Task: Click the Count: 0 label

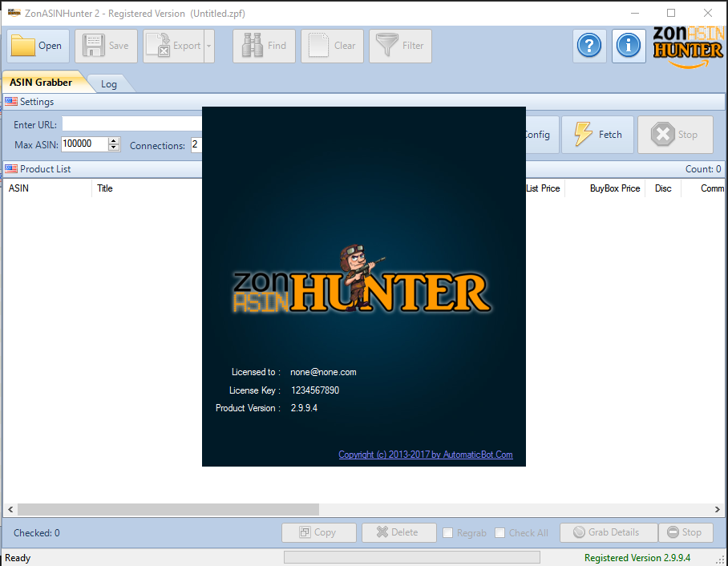Action: pyautogui.click(x=703, y=169)
